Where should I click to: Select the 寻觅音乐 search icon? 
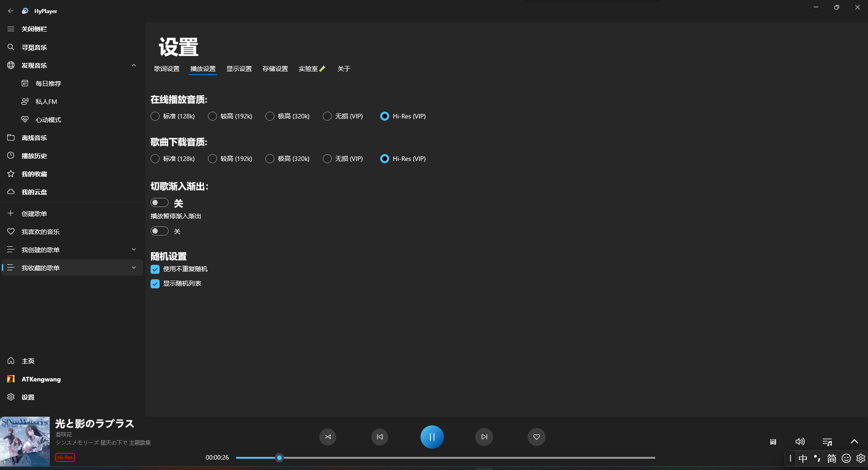[11, 47]
